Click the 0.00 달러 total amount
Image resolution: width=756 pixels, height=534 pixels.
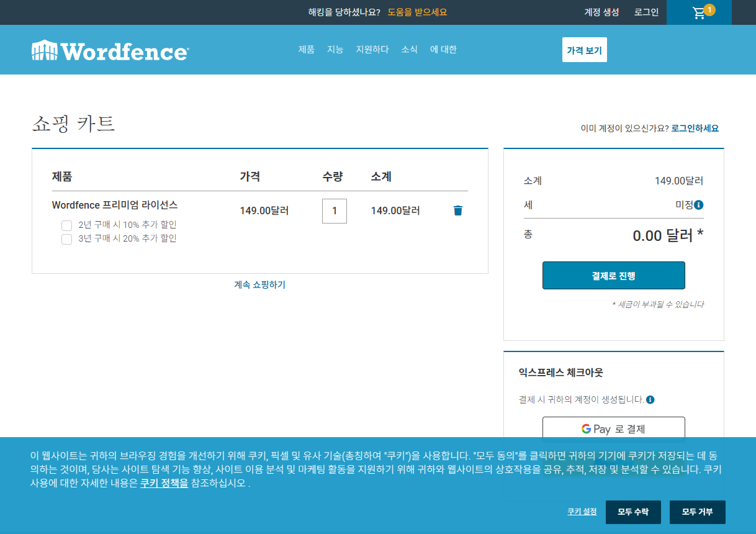pos(668,235)
